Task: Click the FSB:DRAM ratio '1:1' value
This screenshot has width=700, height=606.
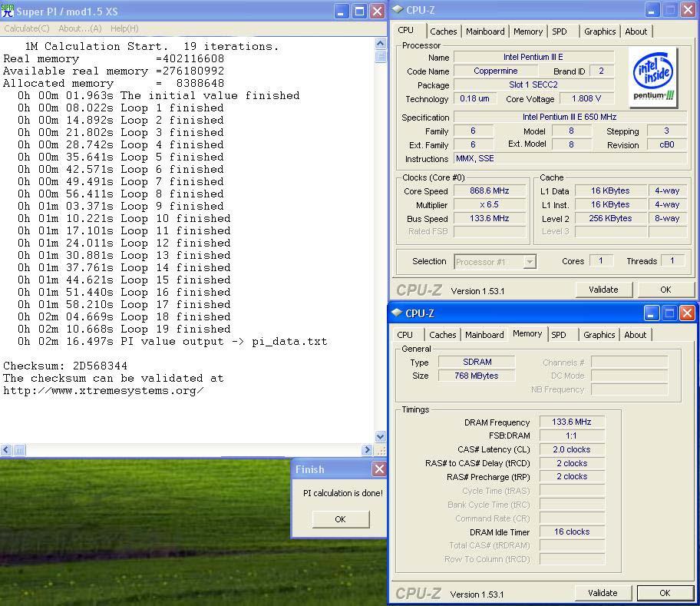Action: click(x=572, y=435)
